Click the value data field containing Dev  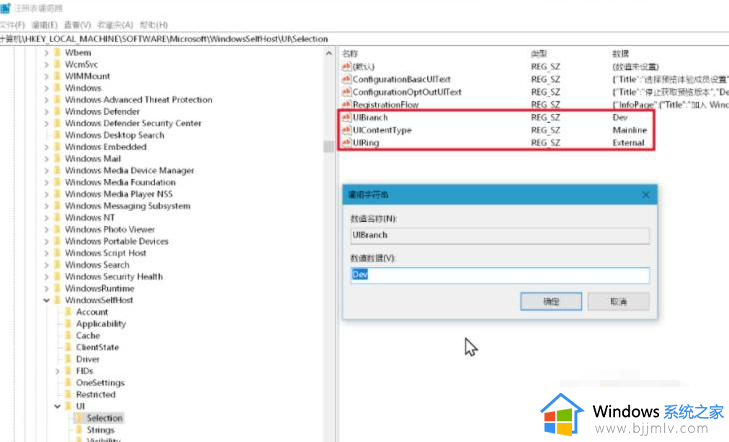(500, 275)
